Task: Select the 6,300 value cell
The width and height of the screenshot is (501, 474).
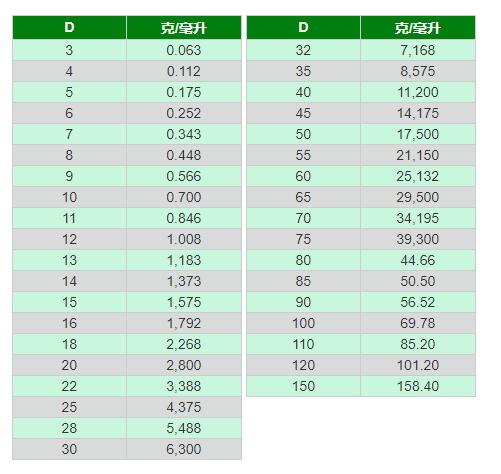Action: point(184,449)
